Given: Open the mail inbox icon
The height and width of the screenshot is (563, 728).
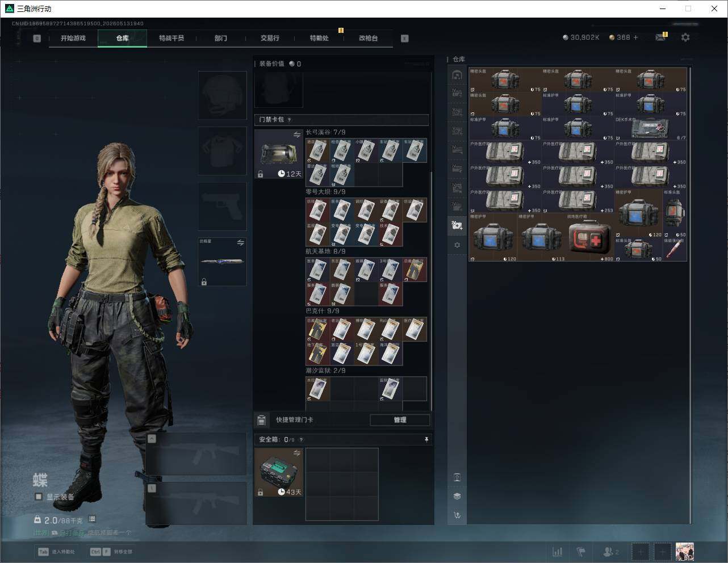Looking at the screenshot, I should point(660,37).
